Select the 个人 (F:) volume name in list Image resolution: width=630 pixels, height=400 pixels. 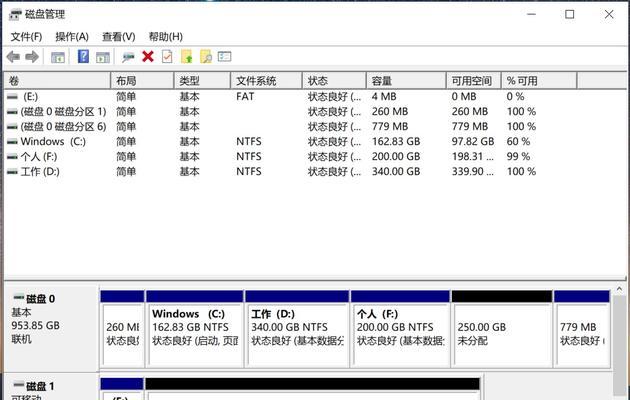39,157
